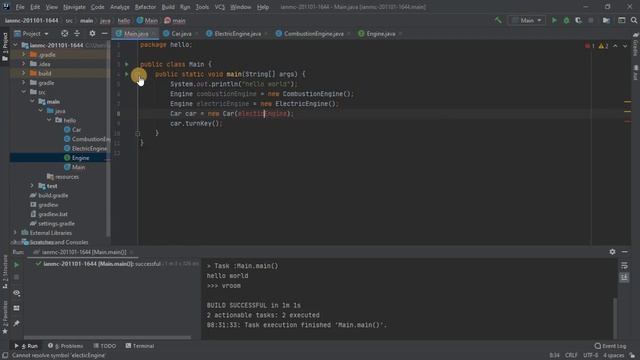Toggle the pin tab icon in the Run panel
The height and width of the screenshot is (360, 640).
tap(16, 323)
